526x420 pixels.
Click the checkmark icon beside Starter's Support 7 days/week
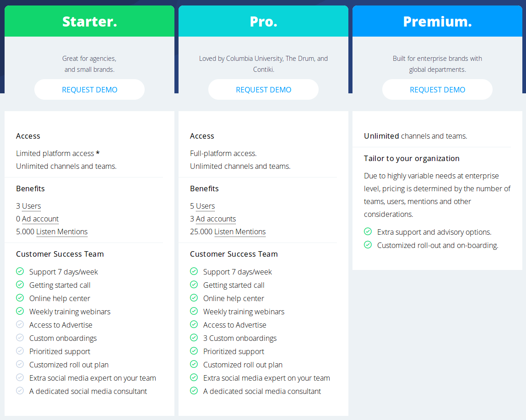point(20,271)
